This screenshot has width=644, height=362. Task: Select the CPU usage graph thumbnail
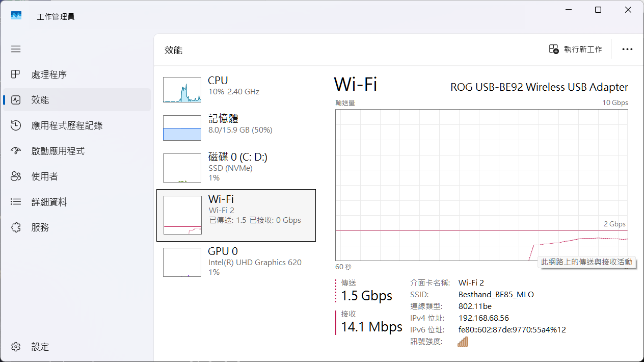(x=182, y=90)
